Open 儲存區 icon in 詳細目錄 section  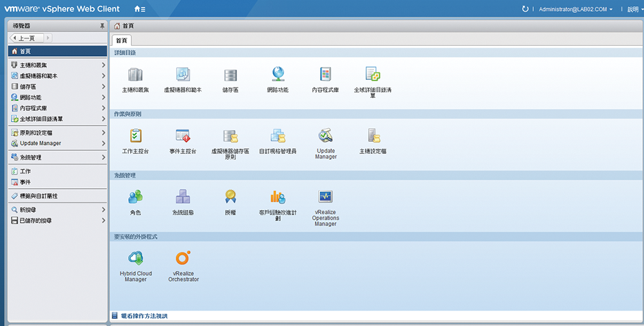231,75
